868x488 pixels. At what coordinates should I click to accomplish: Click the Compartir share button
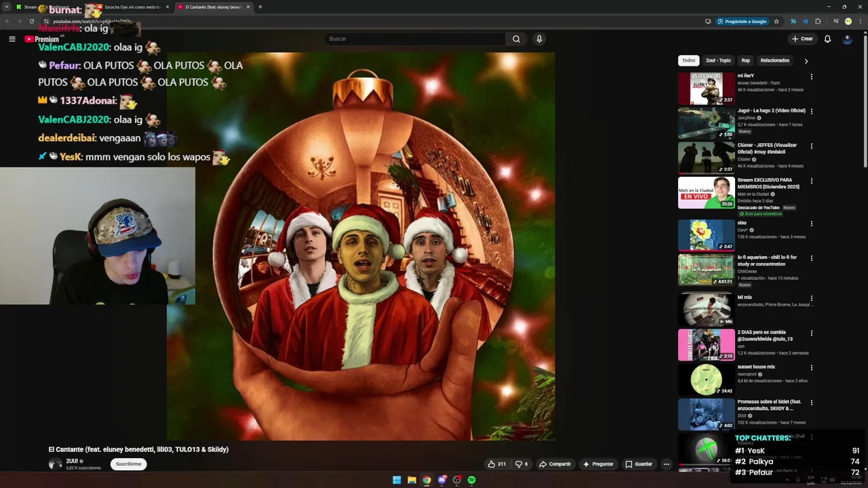point(555,464)
